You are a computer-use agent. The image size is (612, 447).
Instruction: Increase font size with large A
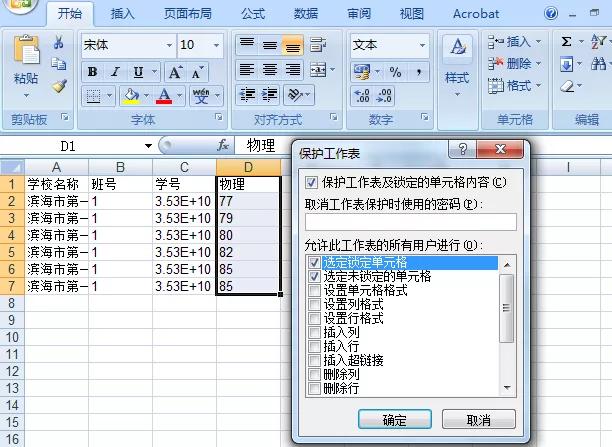click(x=174, y=72)
